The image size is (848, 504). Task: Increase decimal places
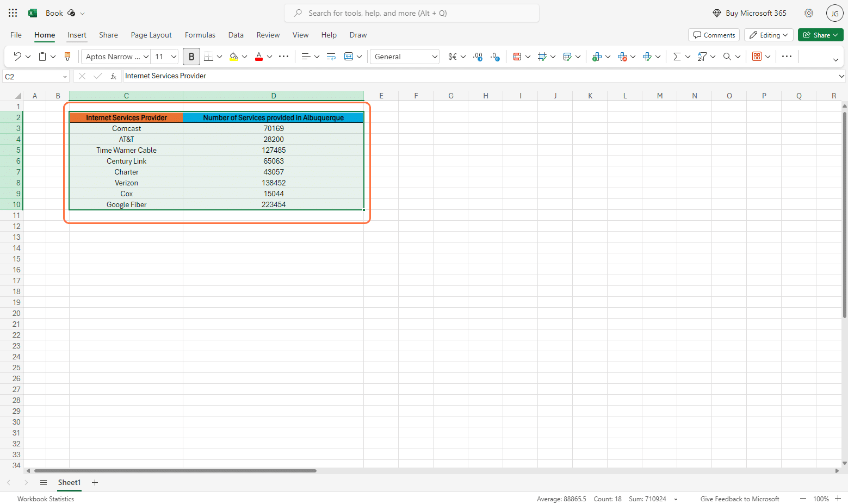click(478, 57)
